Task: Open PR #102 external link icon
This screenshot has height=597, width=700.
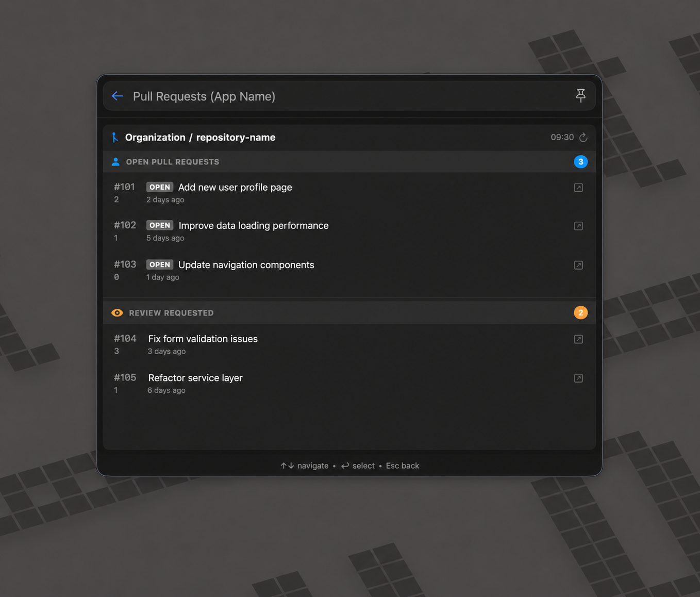Action: coord(578,226)
